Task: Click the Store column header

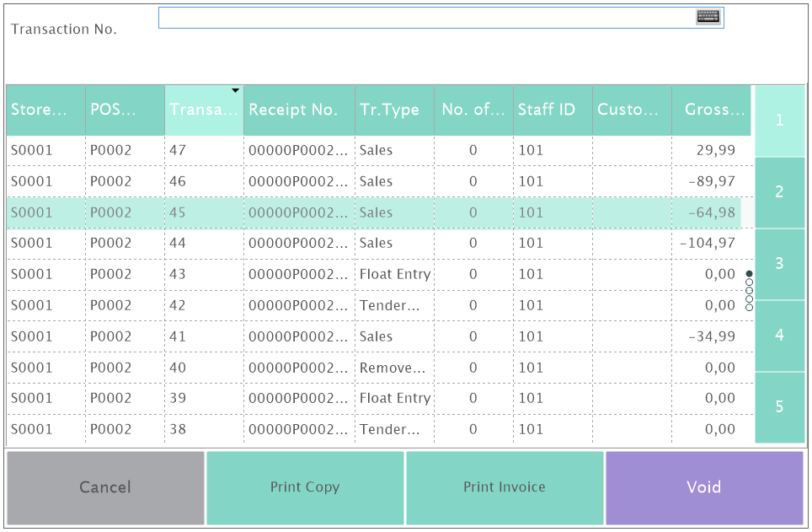Action: click(45, 110)
